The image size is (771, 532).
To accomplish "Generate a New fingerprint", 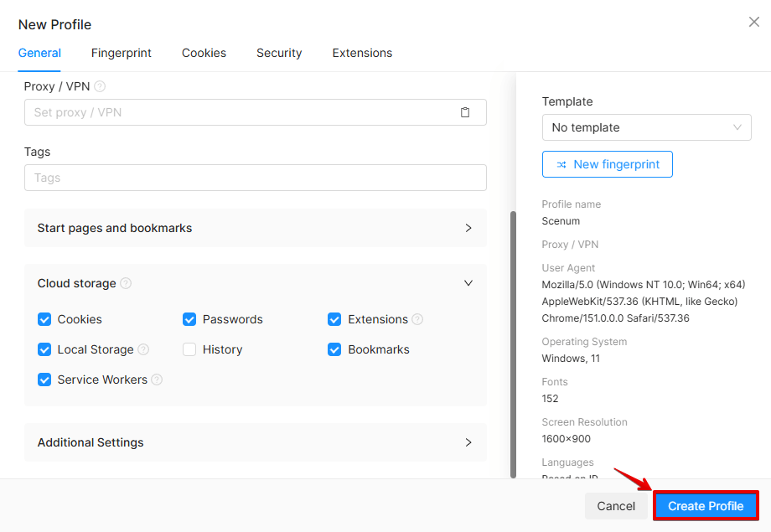I will tap(608, 164).
